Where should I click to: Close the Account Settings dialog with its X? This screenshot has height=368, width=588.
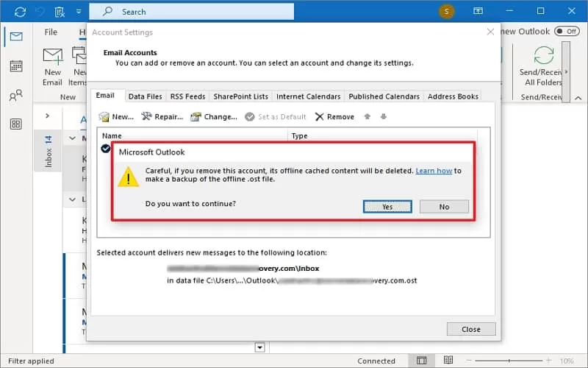490,32
